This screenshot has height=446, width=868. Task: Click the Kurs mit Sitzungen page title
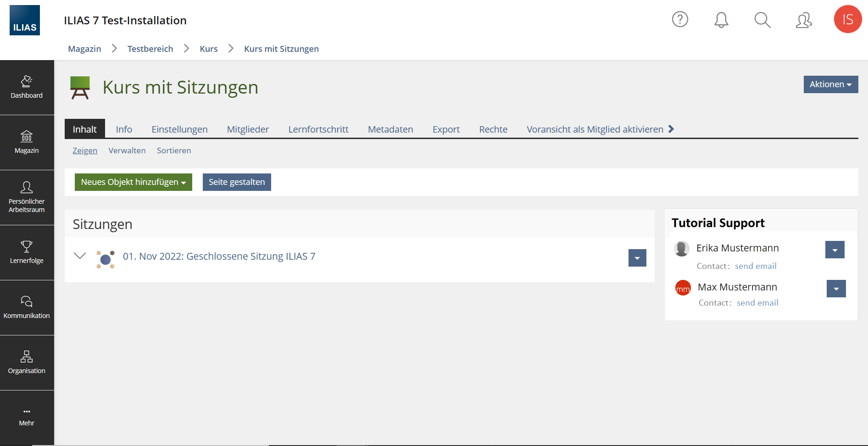(180, 87)
